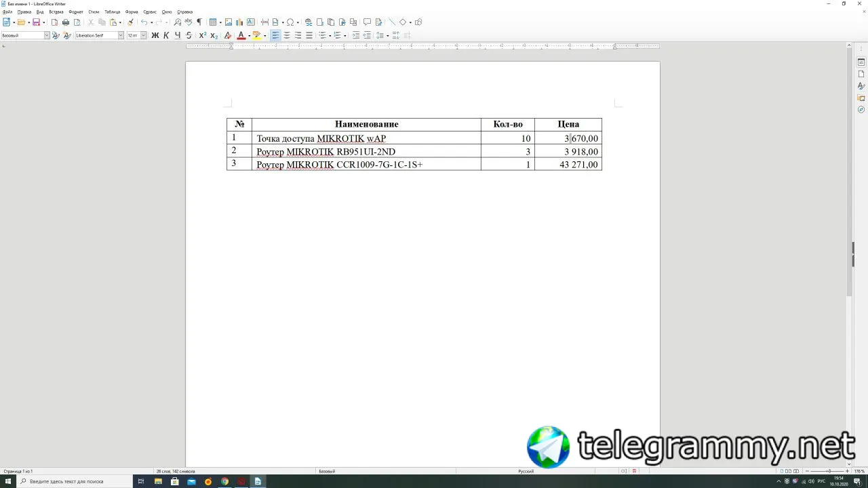Insert a page break
The width and height of the screenshot is (868, 488).
pyautogui.click(x=264, y=22)
